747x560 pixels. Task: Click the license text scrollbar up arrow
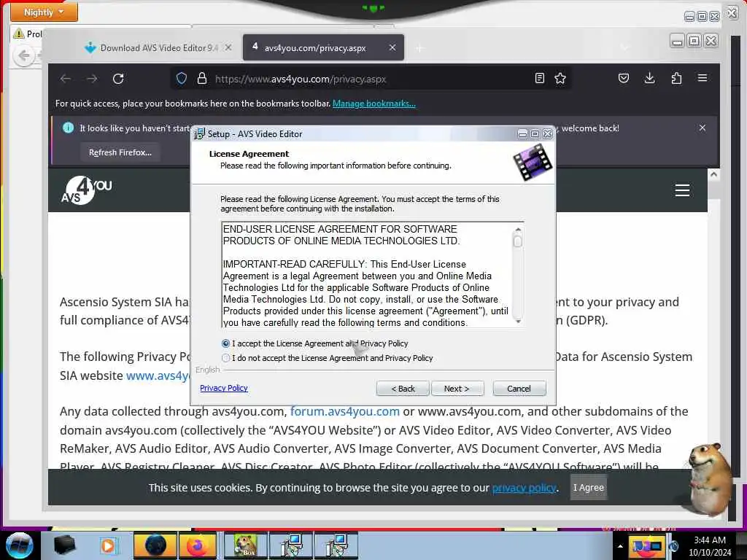[518, 230]
